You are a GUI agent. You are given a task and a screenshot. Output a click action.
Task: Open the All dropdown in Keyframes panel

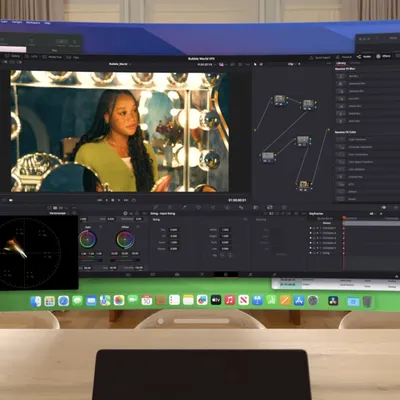pos(373,214)
